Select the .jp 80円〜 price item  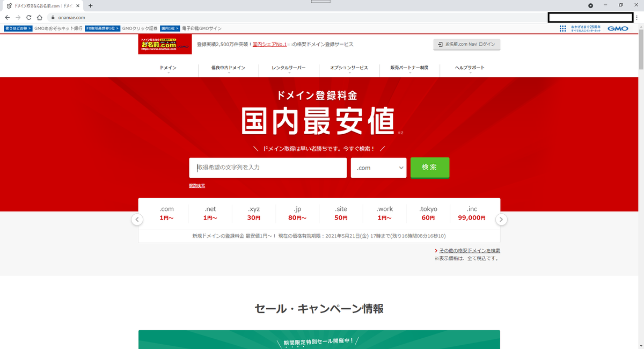point(297,214)
